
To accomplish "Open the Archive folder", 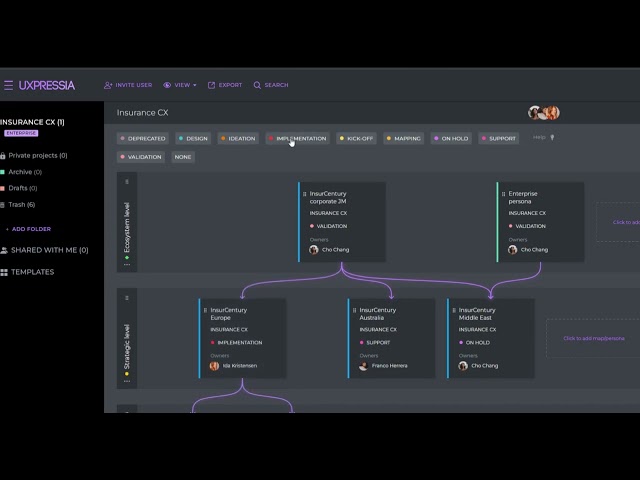I will [25, 172].
